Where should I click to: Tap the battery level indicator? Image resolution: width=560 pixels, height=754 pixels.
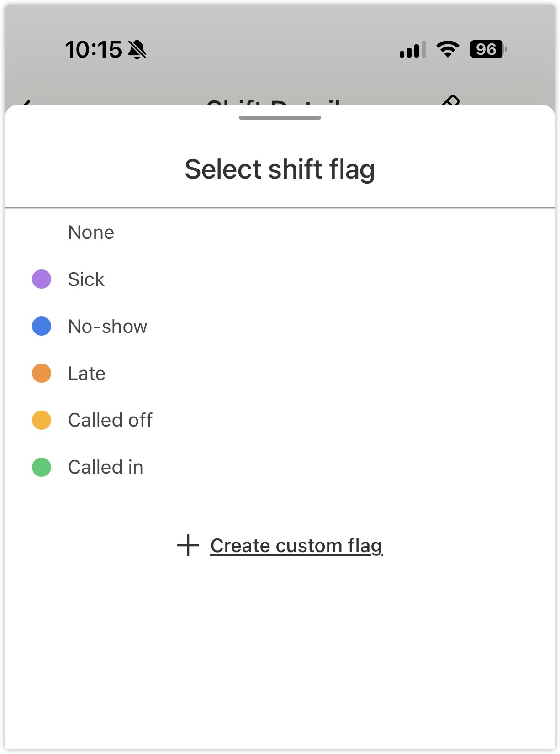click(x=488, y=49)
